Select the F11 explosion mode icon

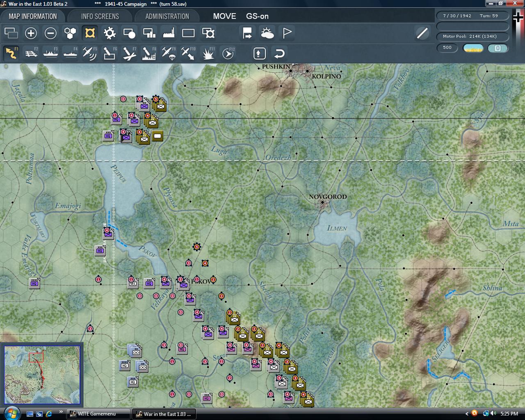click(208, 53)
